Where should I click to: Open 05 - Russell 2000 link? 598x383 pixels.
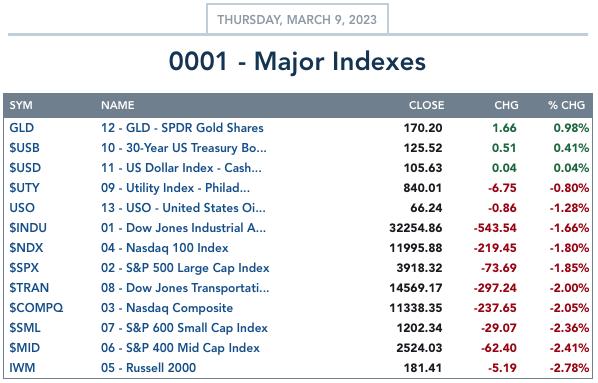point(148,368)
